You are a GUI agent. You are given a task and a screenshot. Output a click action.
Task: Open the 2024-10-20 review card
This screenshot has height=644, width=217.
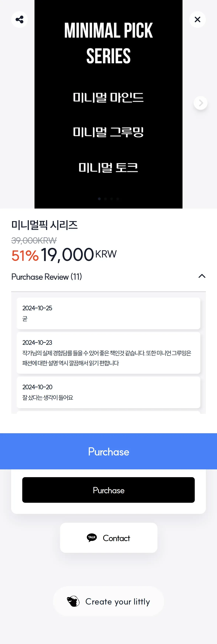click(x=108, y=392)
